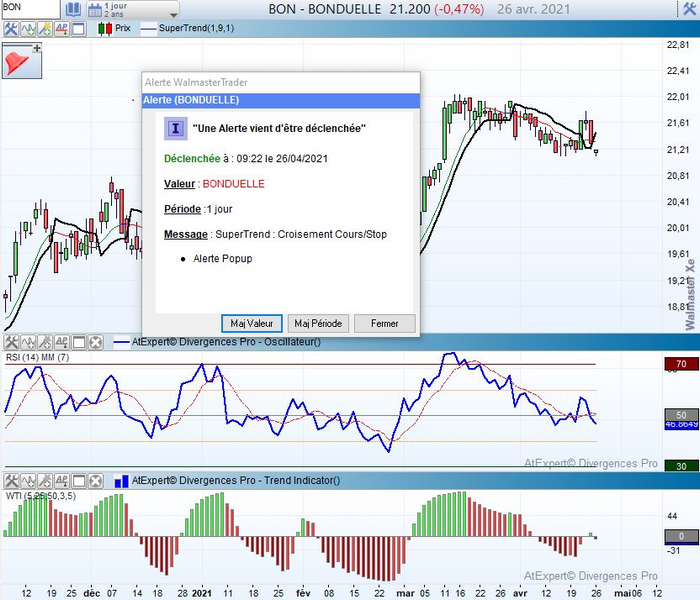The height and width of the screenshot is (600, 700).
Task: Click red BONDUELLE value in alert
Action: [233, 184]
